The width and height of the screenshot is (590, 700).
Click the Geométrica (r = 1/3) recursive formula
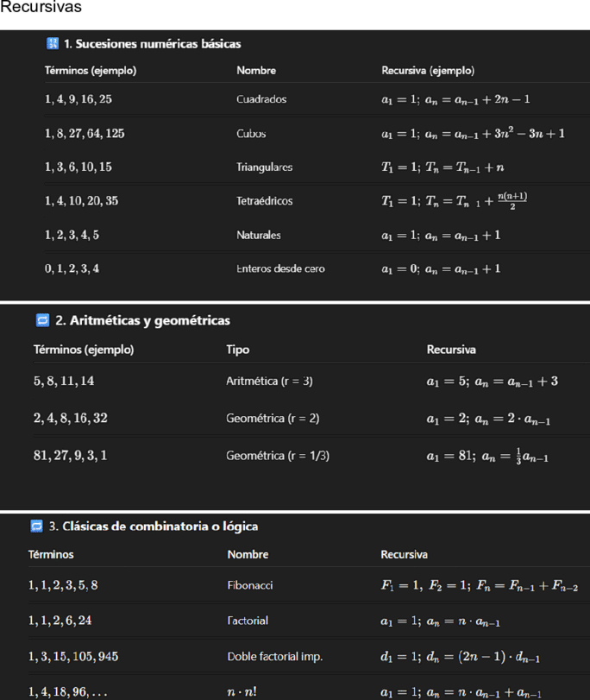(487, 456)
